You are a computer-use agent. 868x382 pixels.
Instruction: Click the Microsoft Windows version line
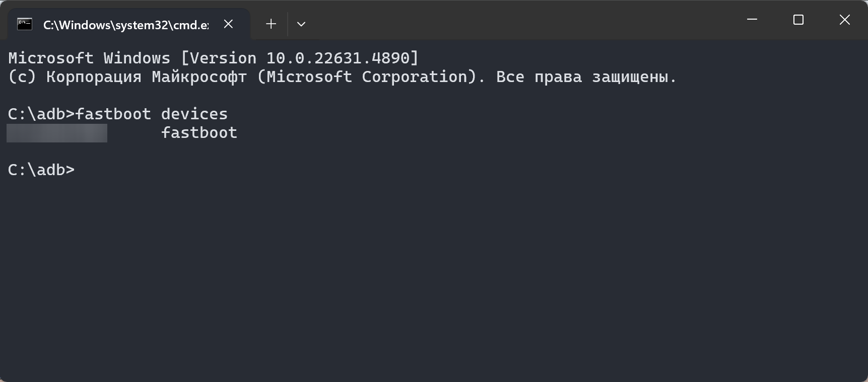tap(213, 58)
